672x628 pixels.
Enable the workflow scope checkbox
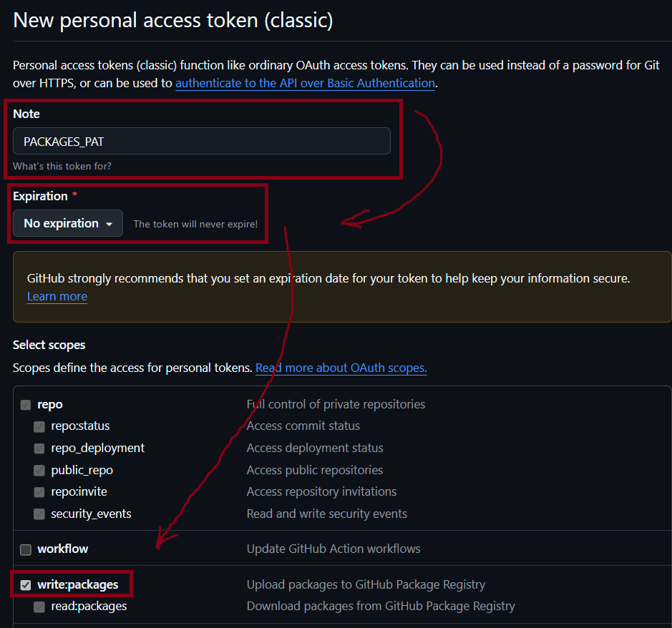coord(26,549)
